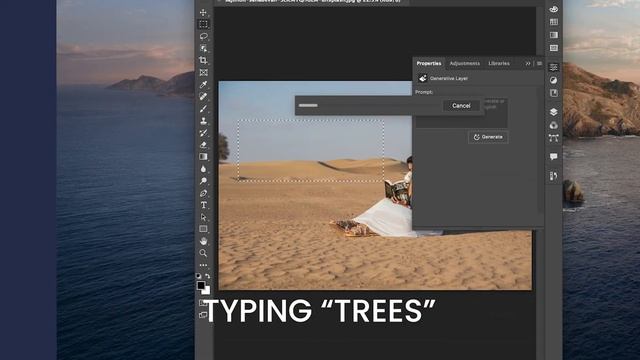Image resolution: width=640 pixels, height=360 pixels.
Task: Switch to the Properties tab
Action: (x=429, y=64)
